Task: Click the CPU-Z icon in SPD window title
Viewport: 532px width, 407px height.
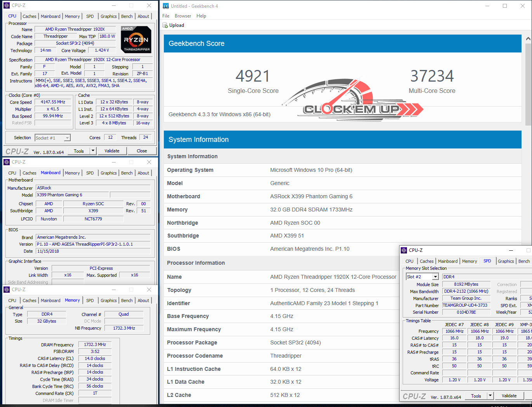Action: click(x=404, y=250)
